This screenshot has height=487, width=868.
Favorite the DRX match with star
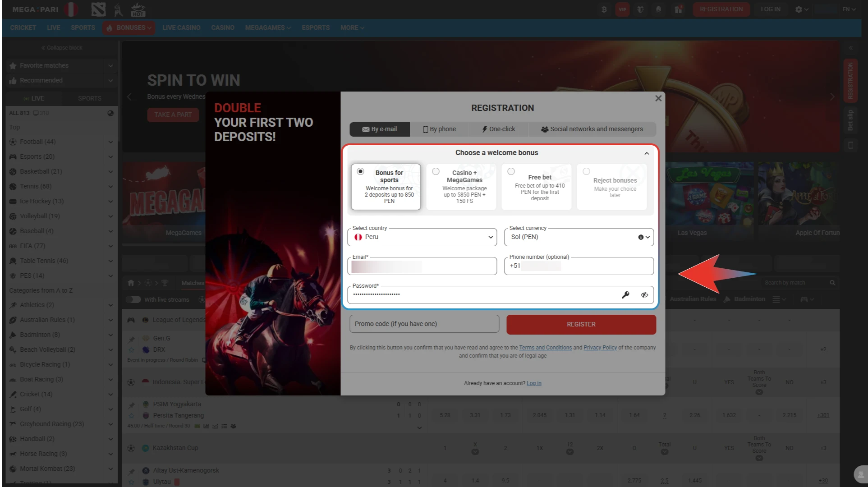131,350
